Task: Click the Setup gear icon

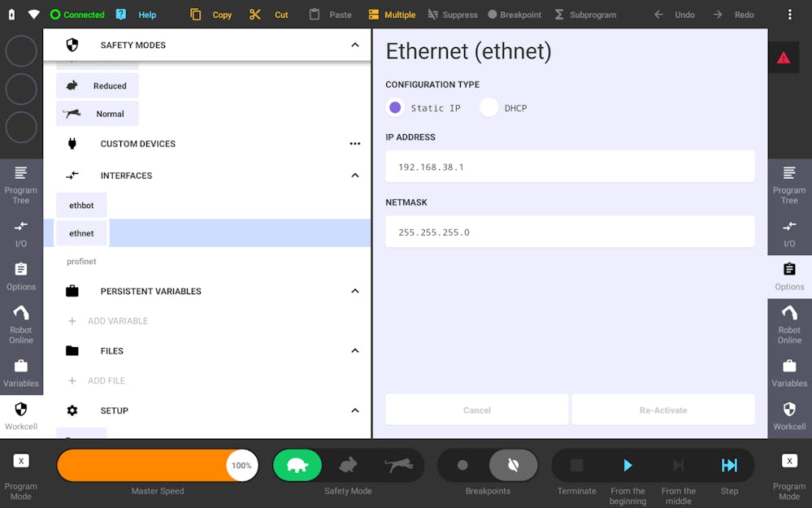Action: coord(72,410)
